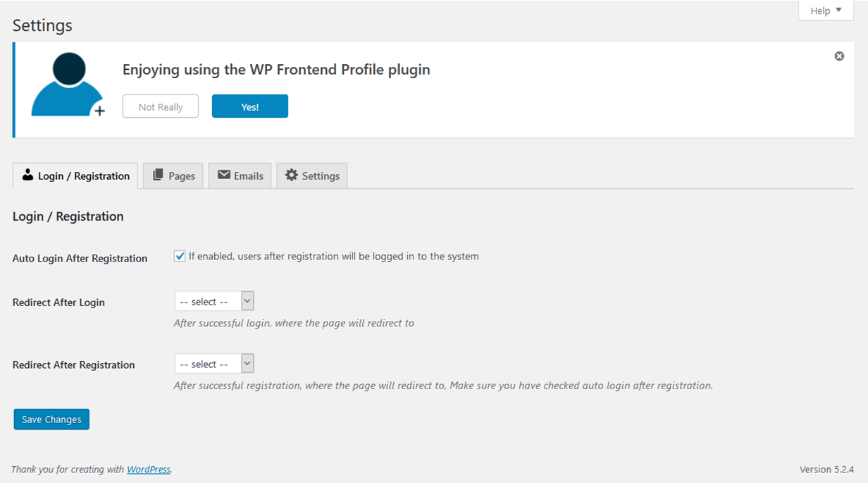Click the user avatar plus icon
Viewport: 868px width, 483px height.
coord(67,86)
